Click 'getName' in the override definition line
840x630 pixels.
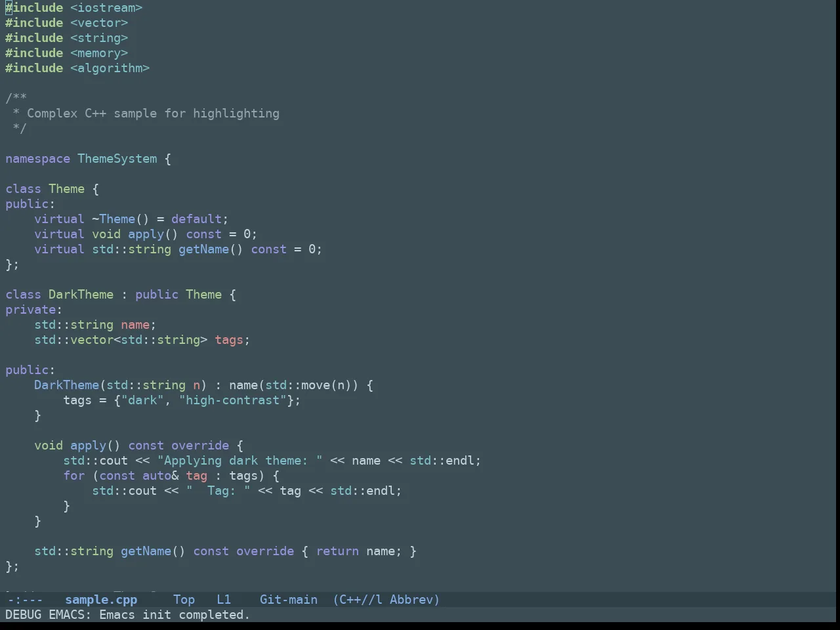click(146, 551)
